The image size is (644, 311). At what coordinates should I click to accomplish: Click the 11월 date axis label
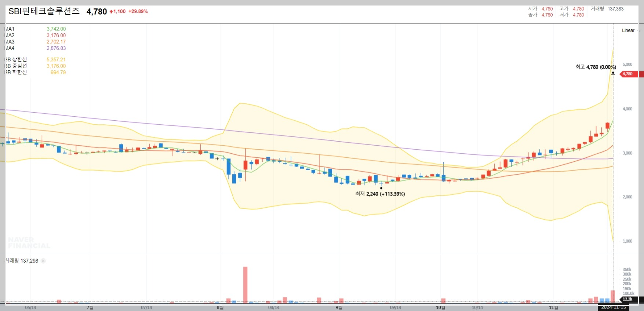[x=553, y=307]
